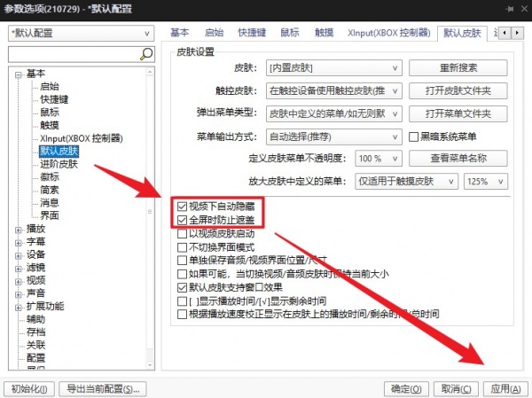Viewport: 532px width, 398px height.
Task: Click the 应用(A) button
Action: (x=504, y=388)
